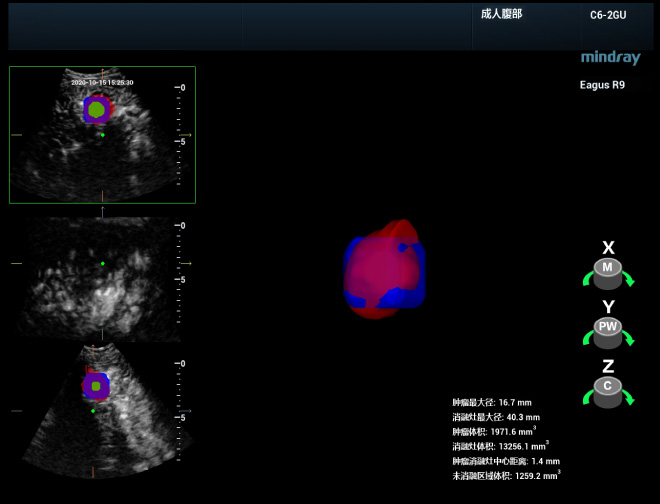Click the green tumor marker in top ultrasound view
Screen dimensions: 660x504
coord(96,109)
